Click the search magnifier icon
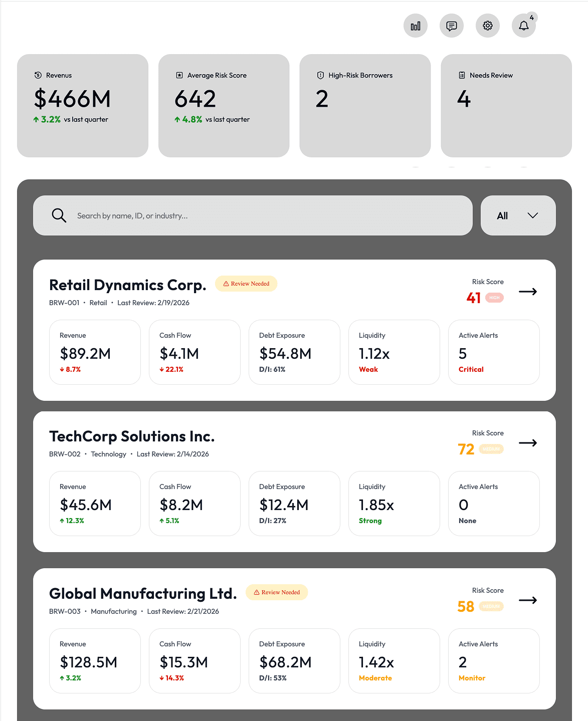 point(59,215)
